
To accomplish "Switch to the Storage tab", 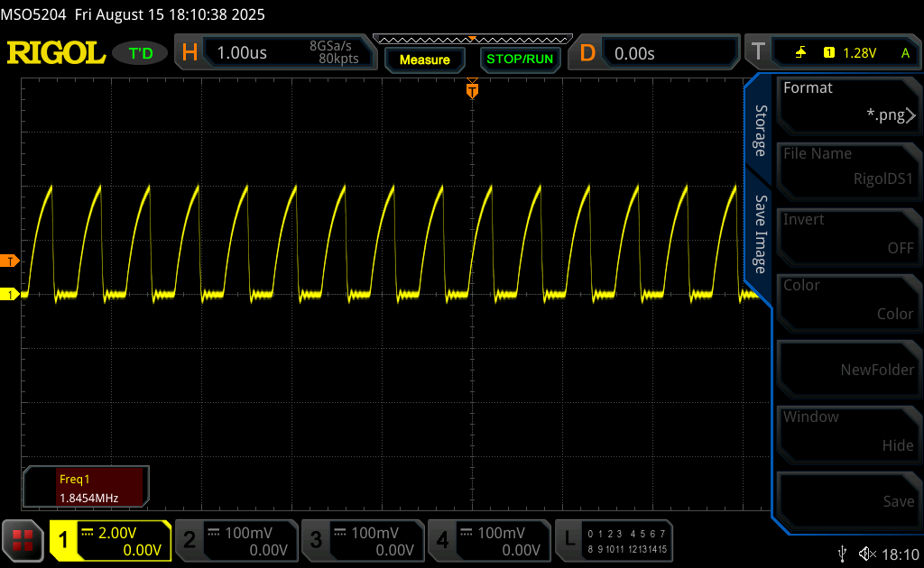I will (x=760, y=130).
